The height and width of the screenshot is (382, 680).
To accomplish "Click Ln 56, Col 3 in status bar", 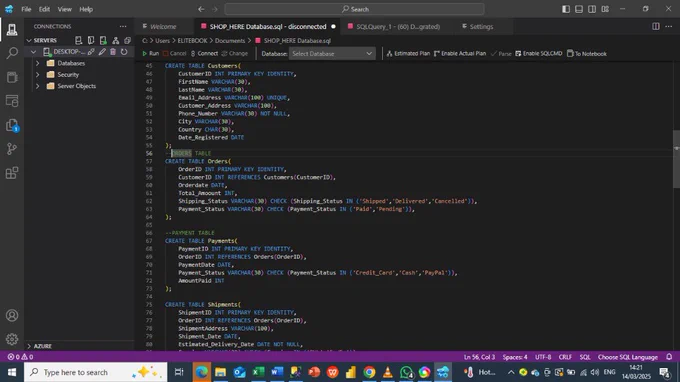I will pos(479,357).
